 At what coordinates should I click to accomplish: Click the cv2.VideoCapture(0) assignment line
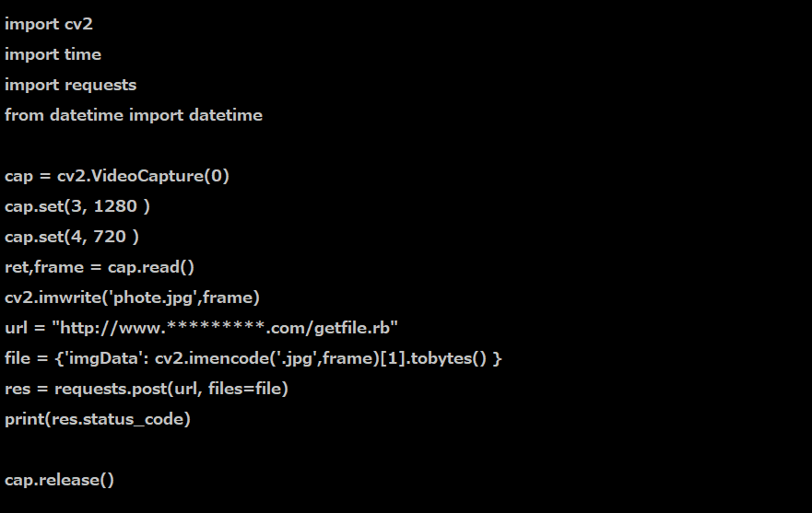(x=116, y=176)
